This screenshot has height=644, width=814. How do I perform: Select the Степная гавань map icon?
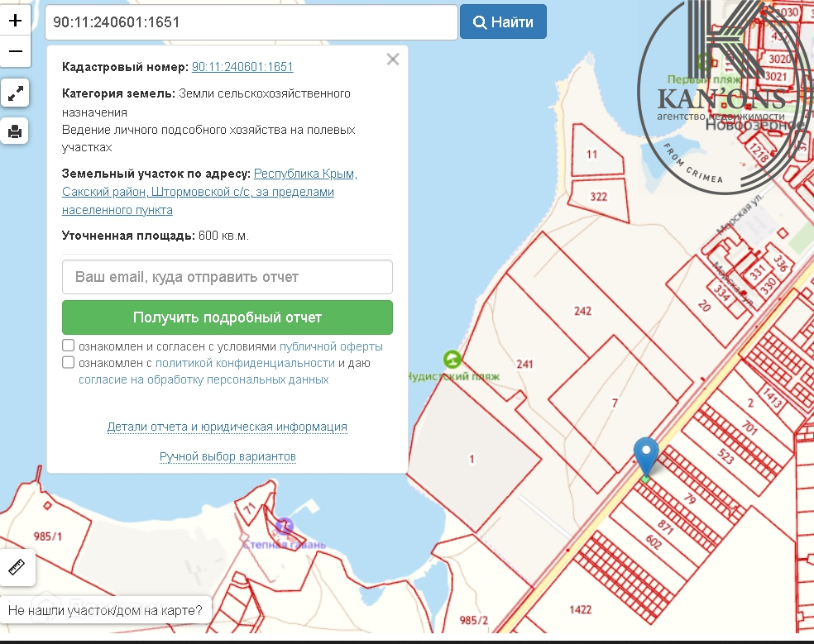pos(284,527)
